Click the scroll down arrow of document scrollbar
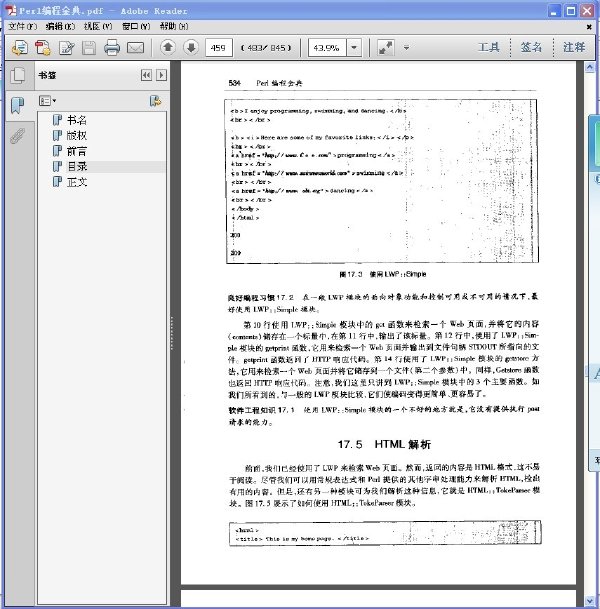Viewport: 600px width, 609px height. [590, 600]
